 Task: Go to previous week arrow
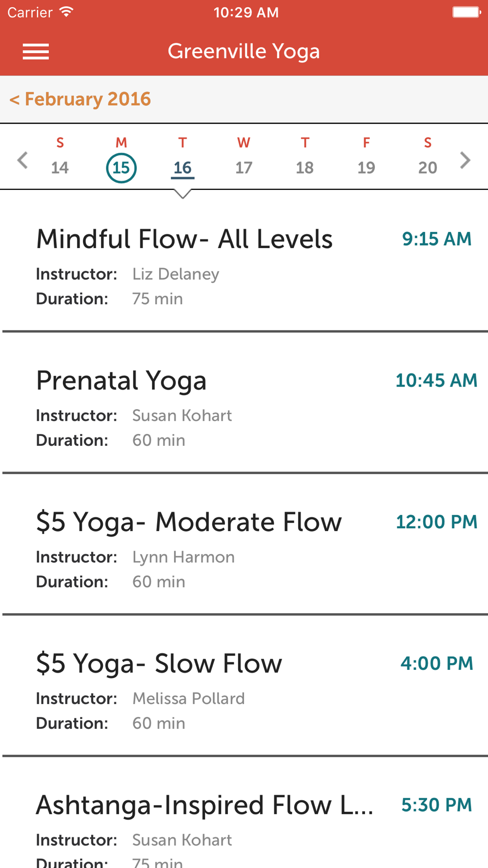click(22, 160)
